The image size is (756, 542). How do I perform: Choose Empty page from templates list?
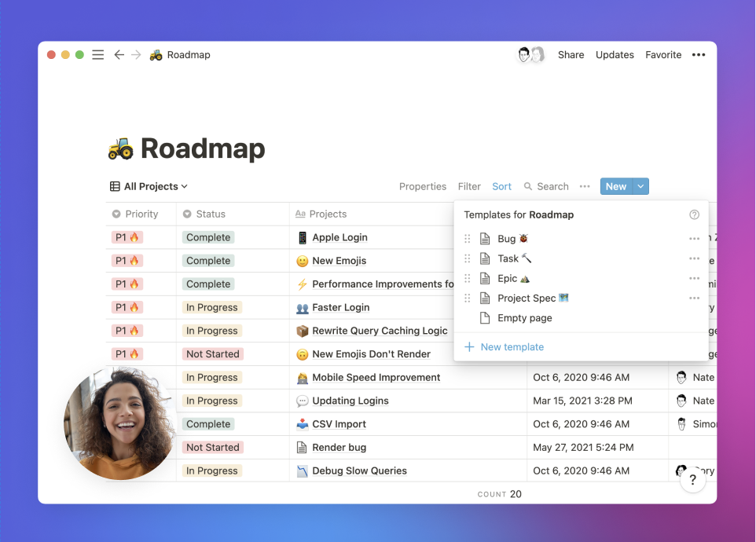524,318
